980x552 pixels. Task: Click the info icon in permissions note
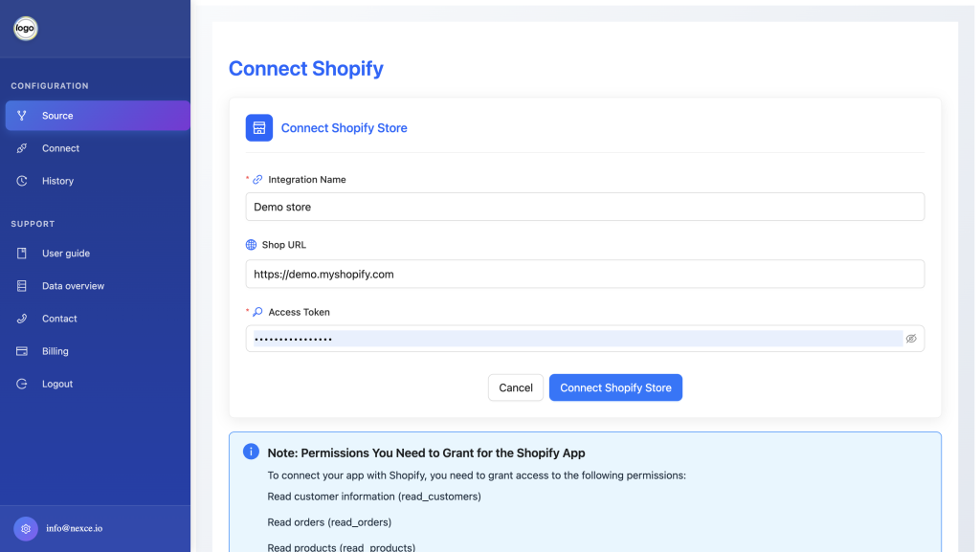[x=252, y=452]
